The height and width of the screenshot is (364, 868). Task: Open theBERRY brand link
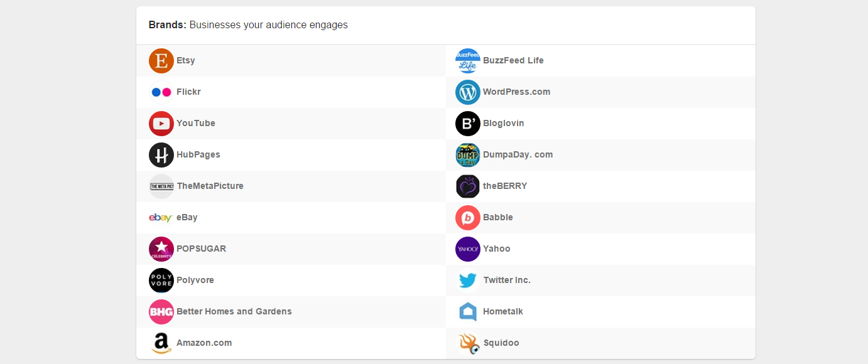(x=505, y=186)
